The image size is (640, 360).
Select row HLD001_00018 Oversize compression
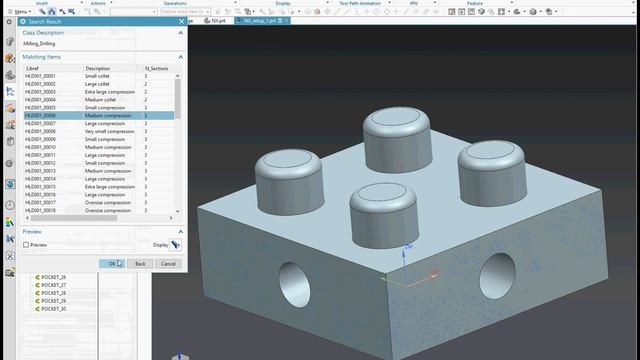click(99, 211)
